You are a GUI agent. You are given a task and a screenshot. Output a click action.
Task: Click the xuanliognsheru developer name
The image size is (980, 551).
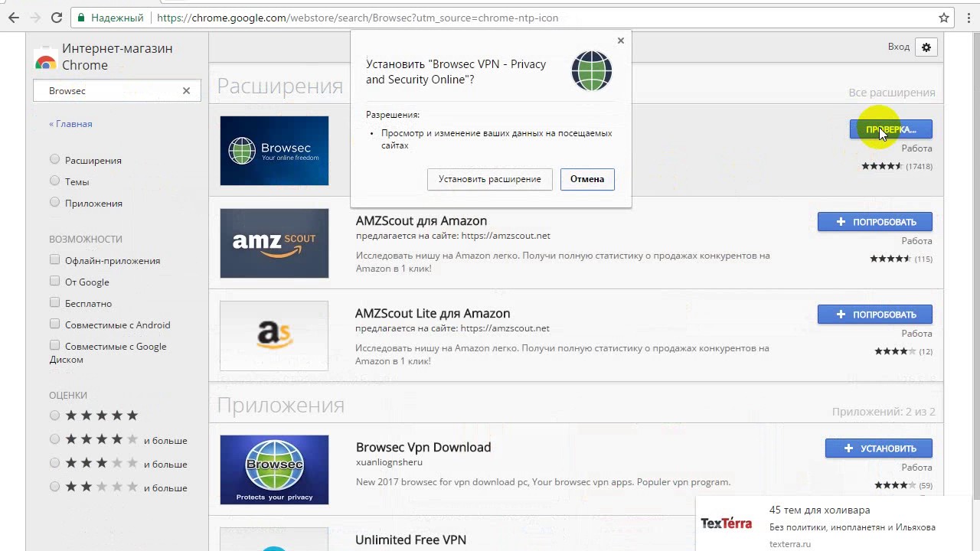pos(389,462)
